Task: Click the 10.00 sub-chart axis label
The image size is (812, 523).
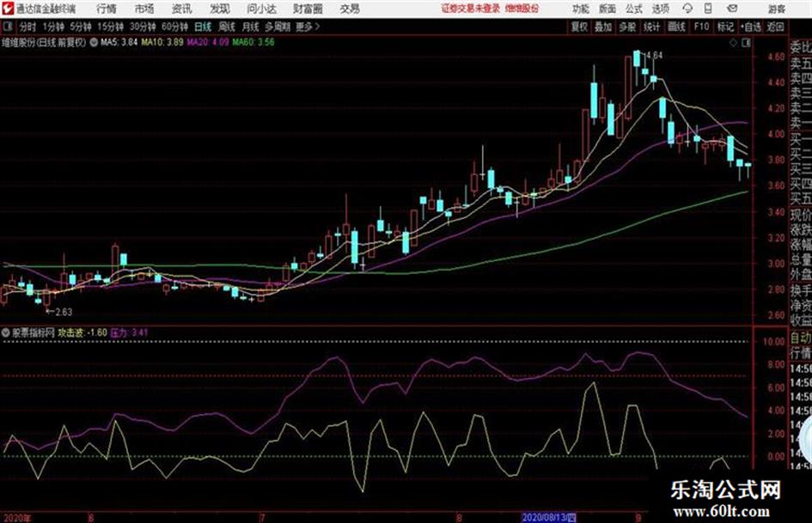Action: coord(773,341)
